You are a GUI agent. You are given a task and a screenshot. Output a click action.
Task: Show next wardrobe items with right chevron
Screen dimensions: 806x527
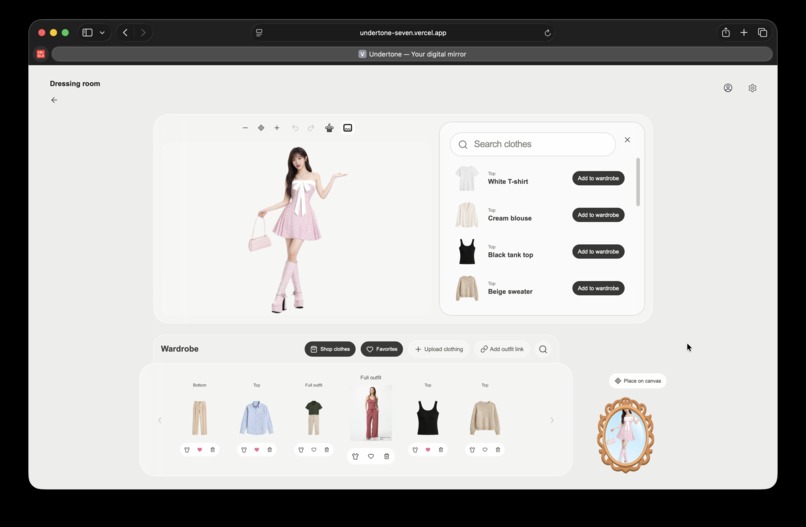552,420
